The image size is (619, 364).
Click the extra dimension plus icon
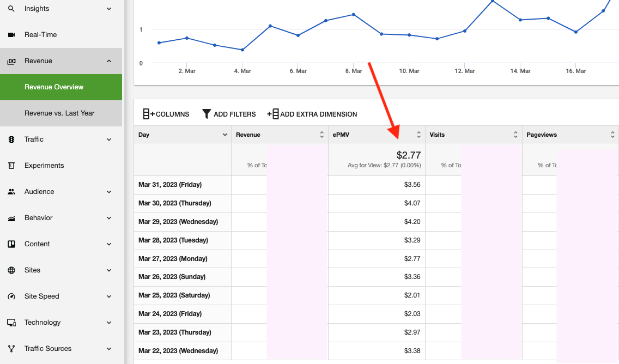[273, 114]
